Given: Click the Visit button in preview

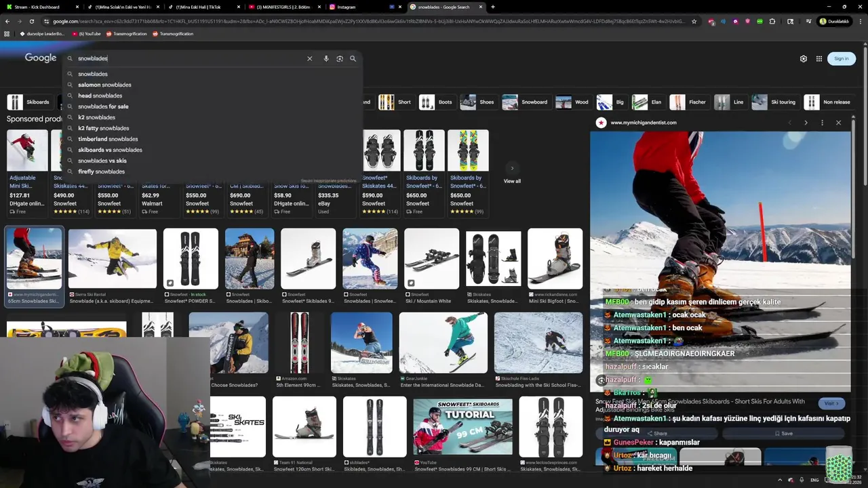Looking at the screenshot, I should click(831, 403).
